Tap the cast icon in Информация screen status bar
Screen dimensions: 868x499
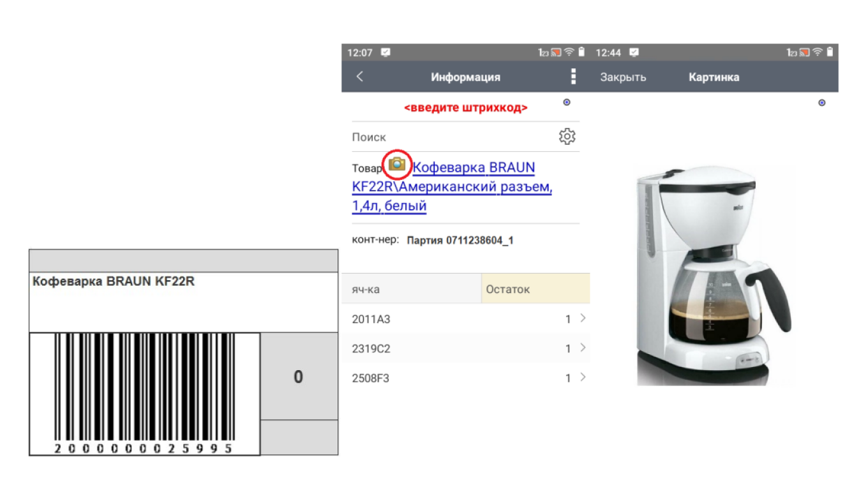click(x=556, y=52)
